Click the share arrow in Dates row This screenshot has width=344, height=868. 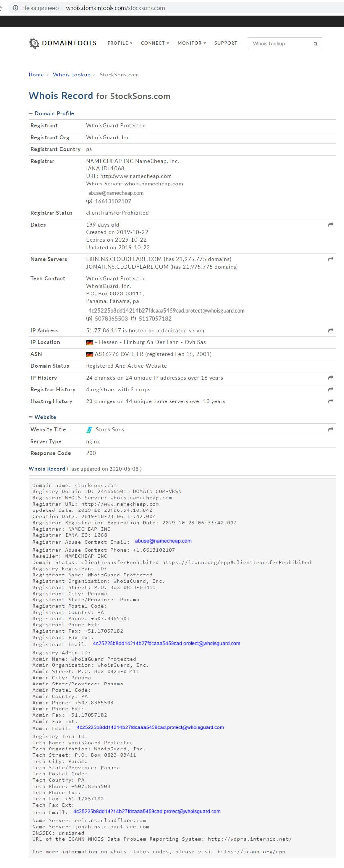click(331, 225)
